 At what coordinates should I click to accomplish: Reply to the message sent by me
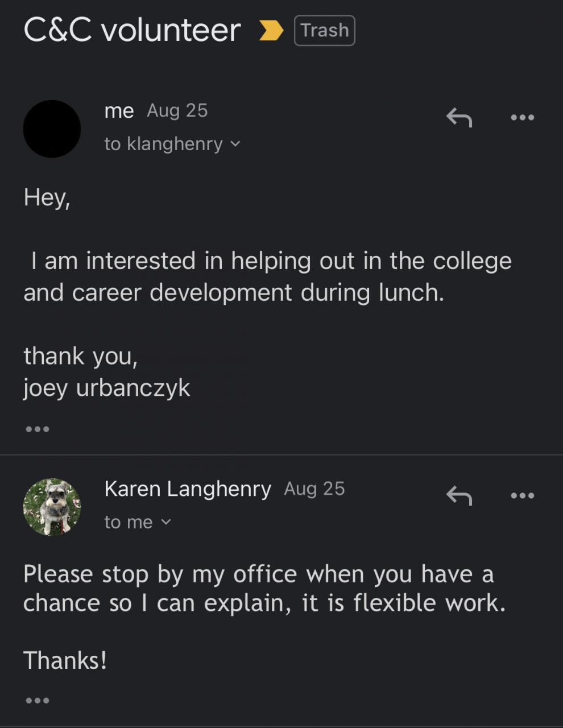pos(459,118)
